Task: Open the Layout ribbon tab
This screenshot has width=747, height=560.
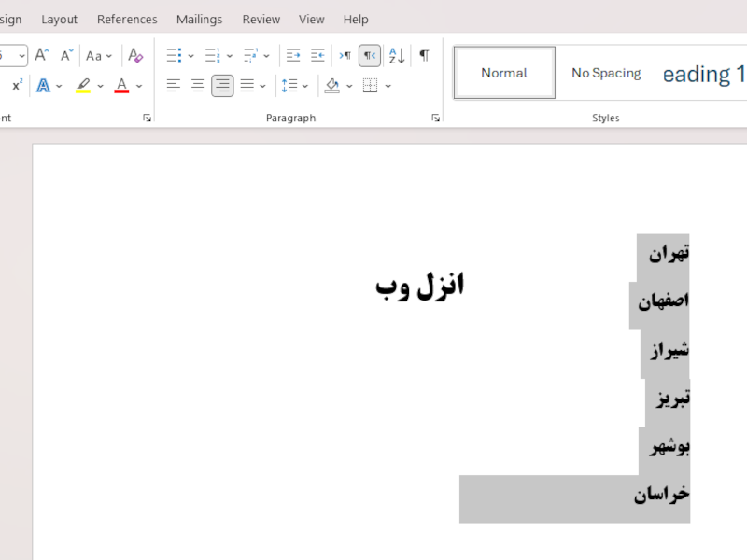Action: 59,20
